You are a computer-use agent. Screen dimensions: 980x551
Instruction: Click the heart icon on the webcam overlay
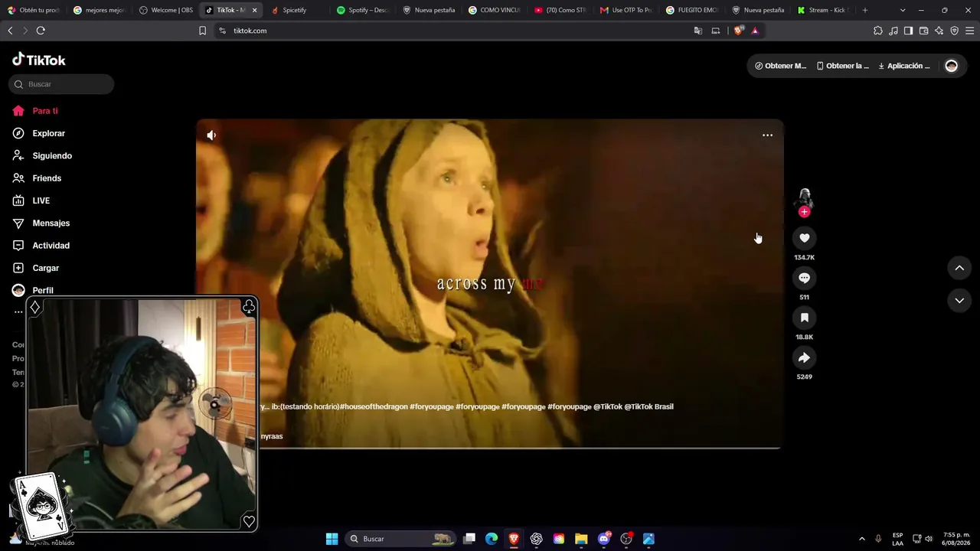(x=249, y=522)
